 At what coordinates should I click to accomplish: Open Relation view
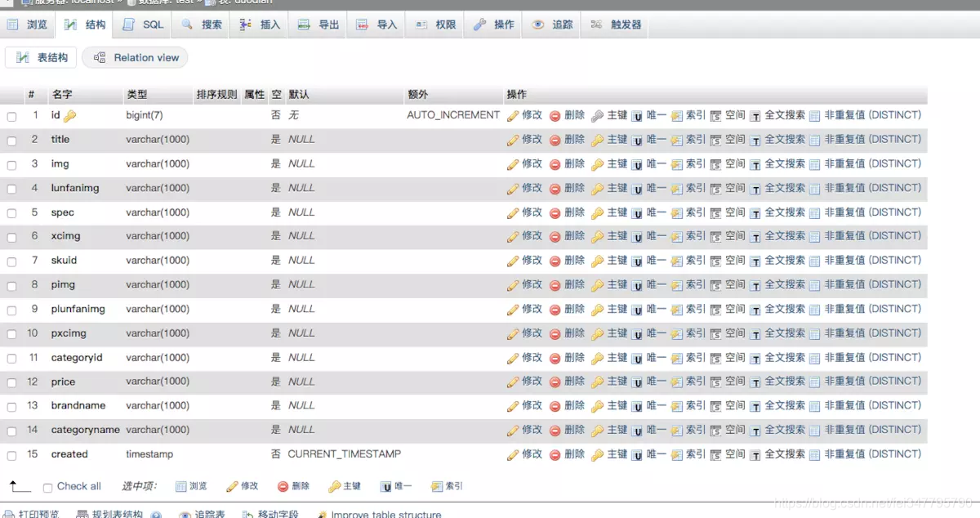[x=135, y=57]
